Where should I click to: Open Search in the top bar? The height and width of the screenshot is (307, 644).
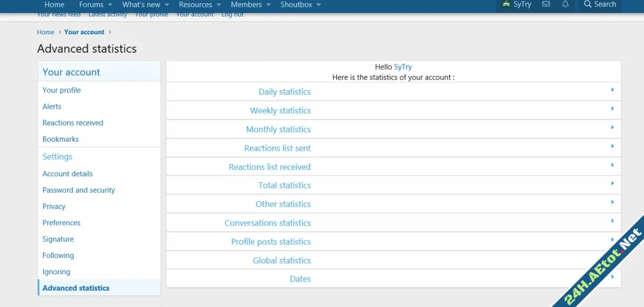click(x=600, y=4)
